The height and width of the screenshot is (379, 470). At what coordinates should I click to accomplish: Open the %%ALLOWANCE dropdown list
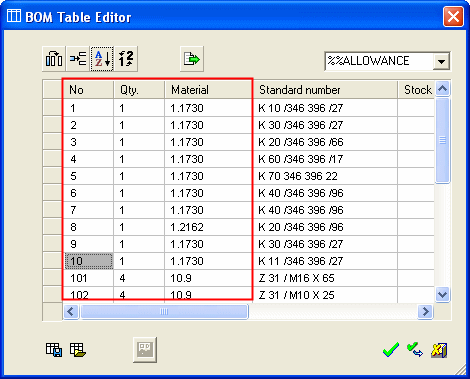(x=441, y=61)
